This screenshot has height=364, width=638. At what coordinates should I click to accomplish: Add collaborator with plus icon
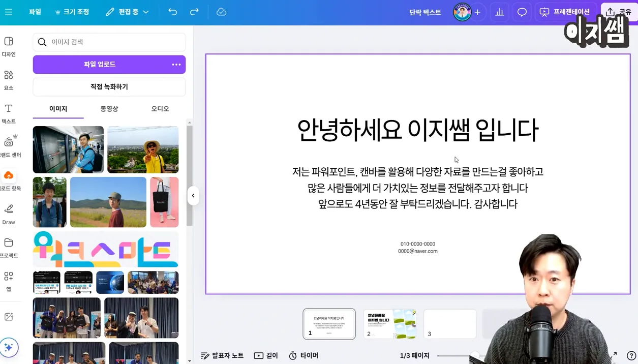coord(477,12)
